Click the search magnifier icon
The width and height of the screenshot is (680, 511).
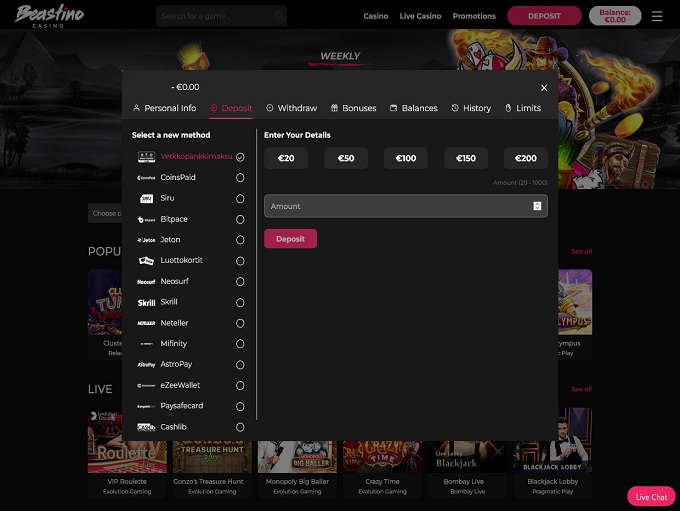pos(279,16)
